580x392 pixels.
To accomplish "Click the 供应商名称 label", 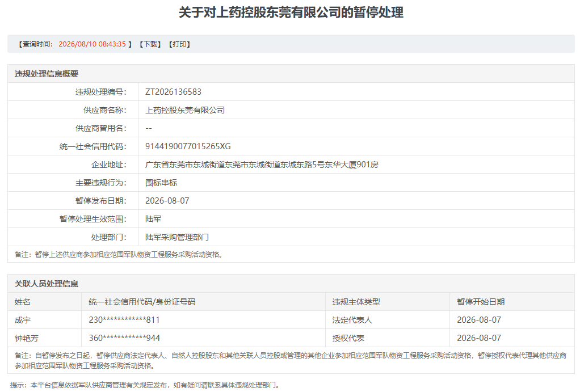I will pos(104,110).
